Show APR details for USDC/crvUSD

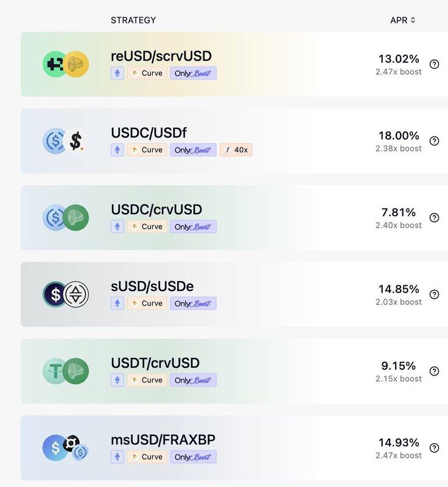click(x=434, y=218)
